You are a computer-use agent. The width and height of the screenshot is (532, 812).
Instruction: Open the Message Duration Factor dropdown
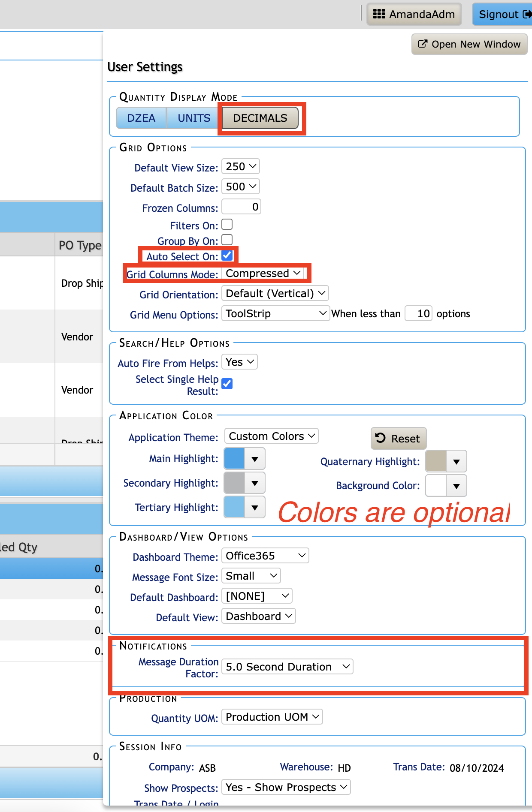(287, 667)
